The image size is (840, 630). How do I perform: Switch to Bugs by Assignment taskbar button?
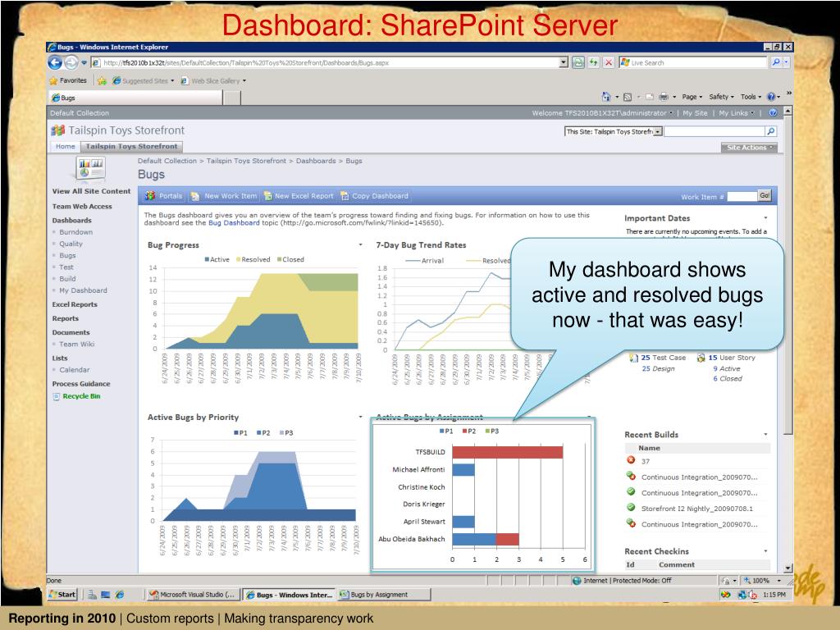pos(384,595)
